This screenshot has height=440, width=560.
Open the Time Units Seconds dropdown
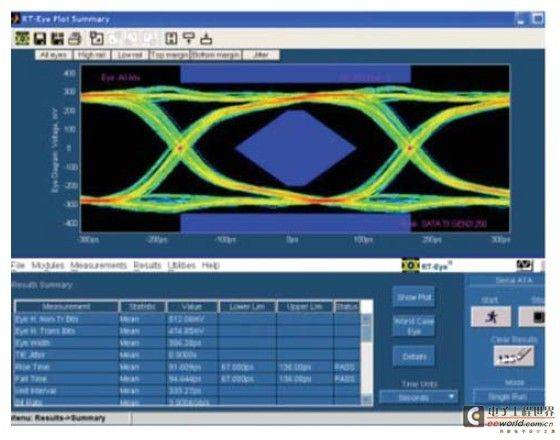tap(418, 397)
